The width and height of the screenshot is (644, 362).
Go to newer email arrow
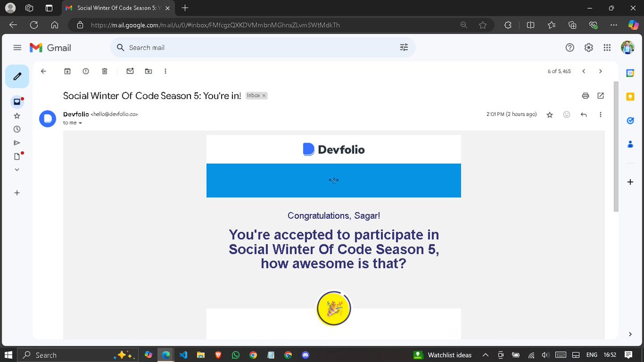pos(584,71)
